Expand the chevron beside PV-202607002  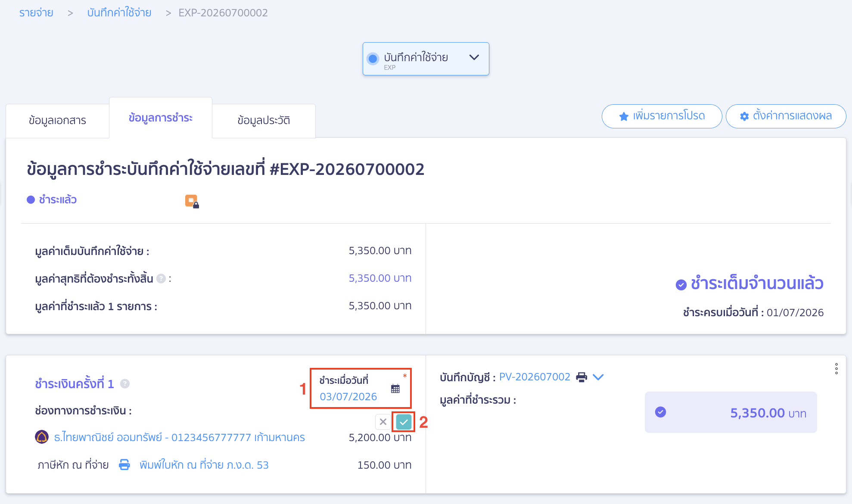tap(598, 377)
